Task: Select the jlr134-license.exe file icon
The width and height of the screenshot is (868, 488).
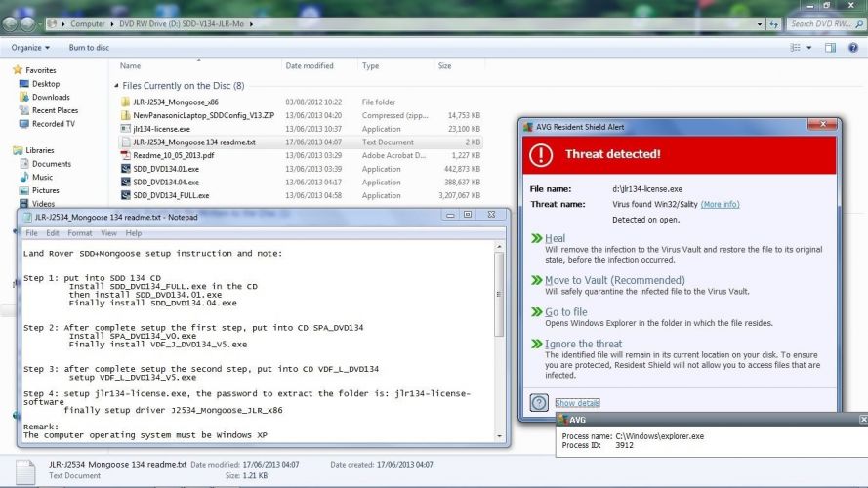Action: pos(126,129)
